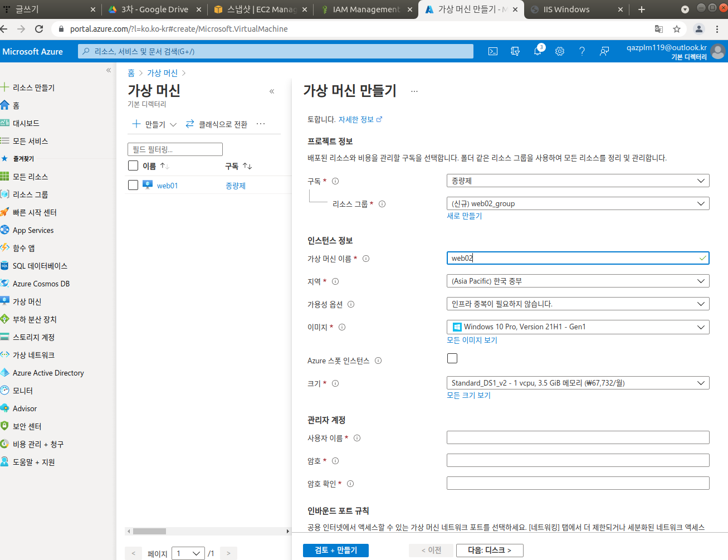Click 다음: 디스크 > button
This screenshot has width=728, height=560.
[490, 550]
